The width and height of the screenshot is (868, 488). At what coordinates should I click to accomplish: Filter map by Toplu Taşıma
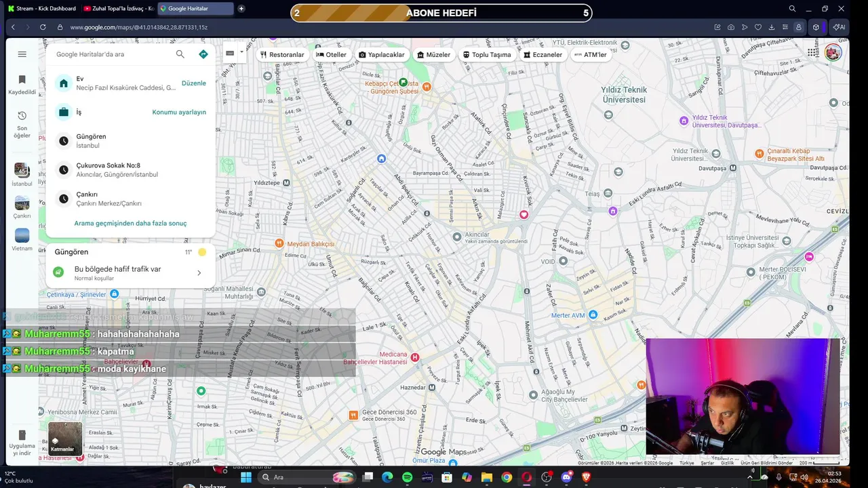click(x=487, y=55)
